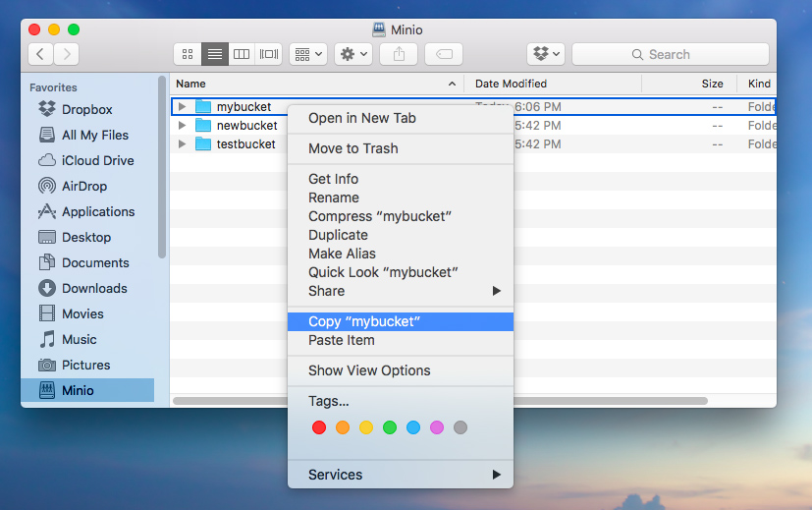Select Cover Flow view button
Screen dimensions: 812x510
(x=269, y=54)
